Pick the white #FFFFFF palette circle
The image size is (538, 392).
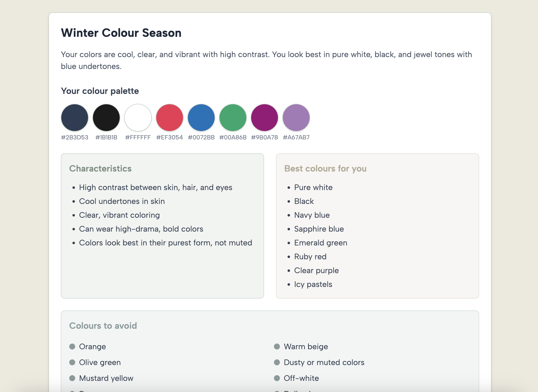pos(138,118)
